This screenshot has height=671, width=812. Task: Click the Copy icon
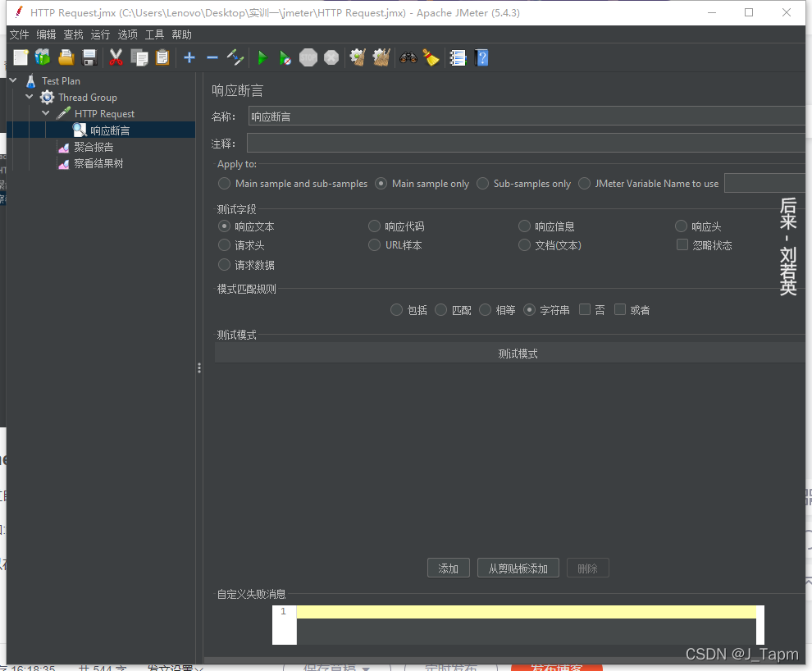[139, 57]
